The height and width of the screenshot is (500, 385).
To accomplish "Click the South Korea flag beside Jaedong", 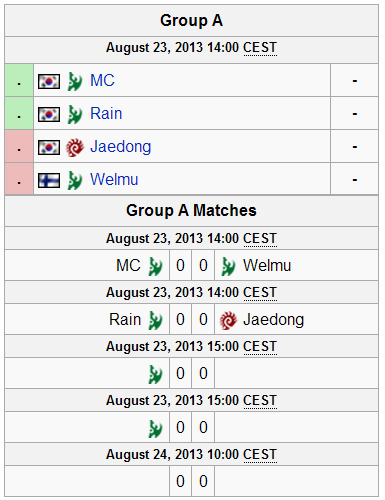I will click(x=49, y=147).
